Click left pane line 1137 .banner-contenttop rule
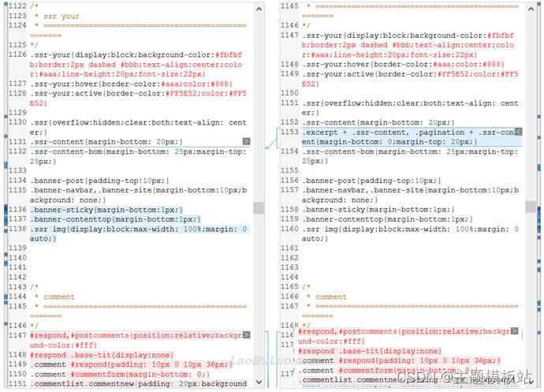Viewport: 544px width, 392px height. pyautogui.click(x=115, y=219)
